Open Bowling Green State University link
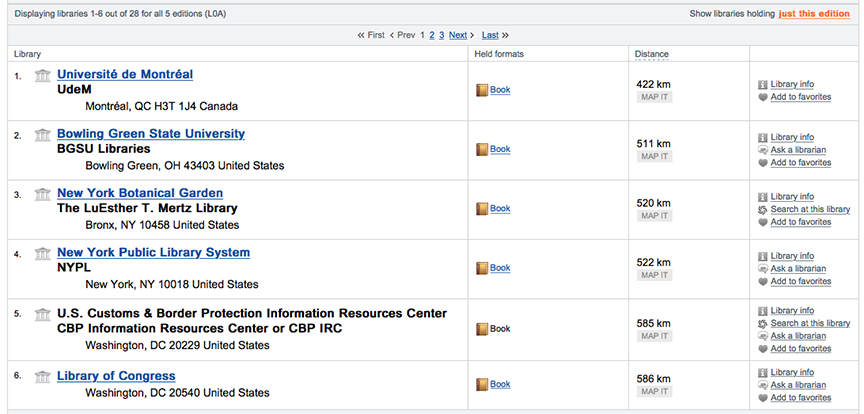This screenshot has width=864, height=414. (151, 133)
